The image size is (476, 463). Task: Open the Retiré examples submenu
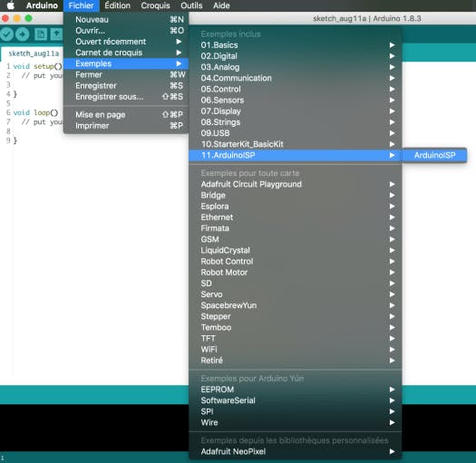click(x=295, y=361)
